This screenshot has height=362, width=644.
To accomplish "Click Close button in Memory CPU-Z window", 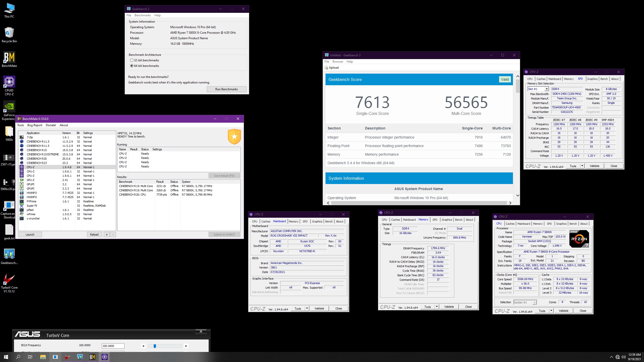I will (x=468, y=307).
